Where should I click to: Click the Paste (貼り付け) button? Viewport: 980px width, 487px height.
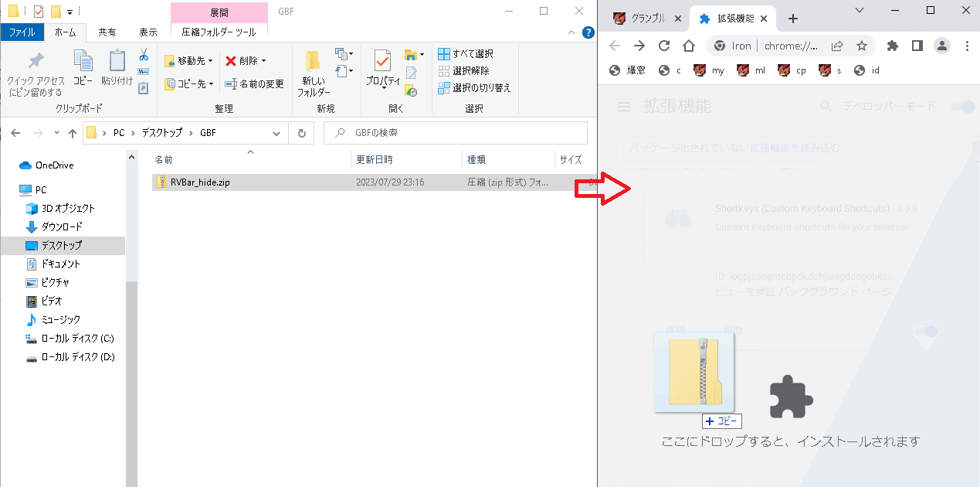pyautogui.click(x=117, y=68)
